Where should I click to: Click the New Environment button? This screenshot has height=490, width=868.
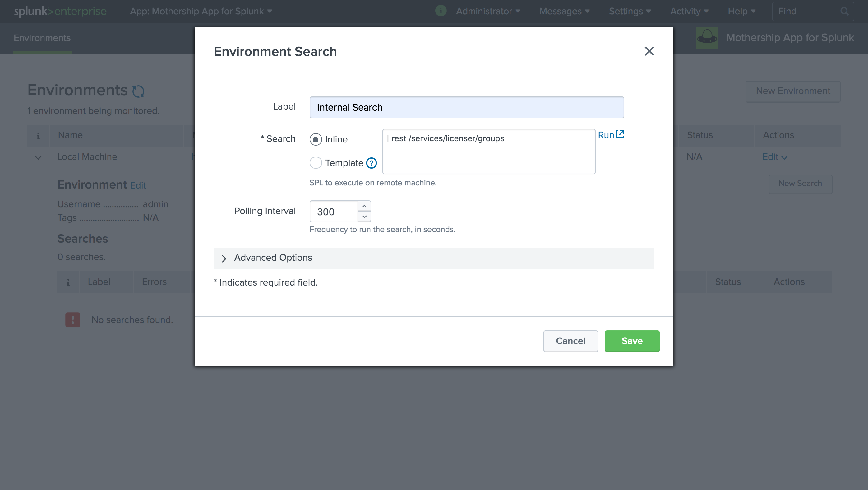tap(792, 91)
